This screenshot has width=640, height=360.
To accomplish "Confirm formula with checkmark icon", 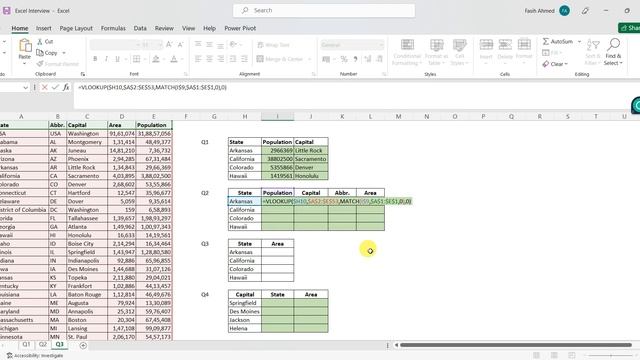I will [55, 87].
